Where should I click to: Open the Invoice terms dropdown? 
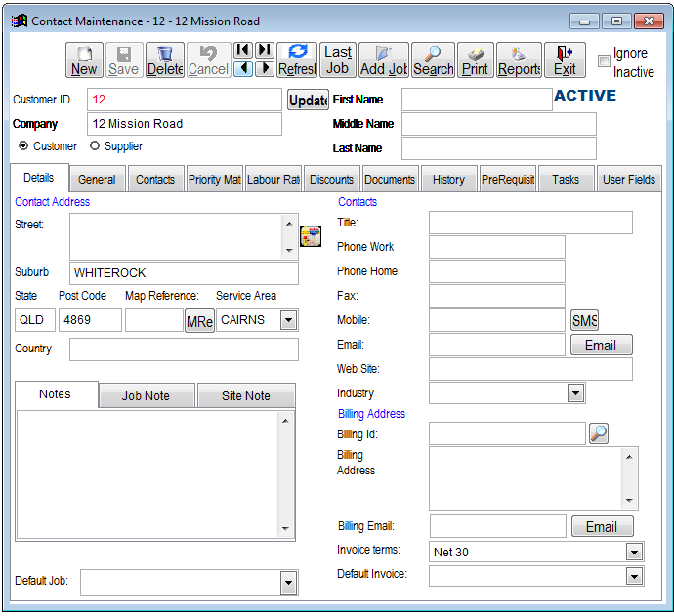tap(634, 553)
